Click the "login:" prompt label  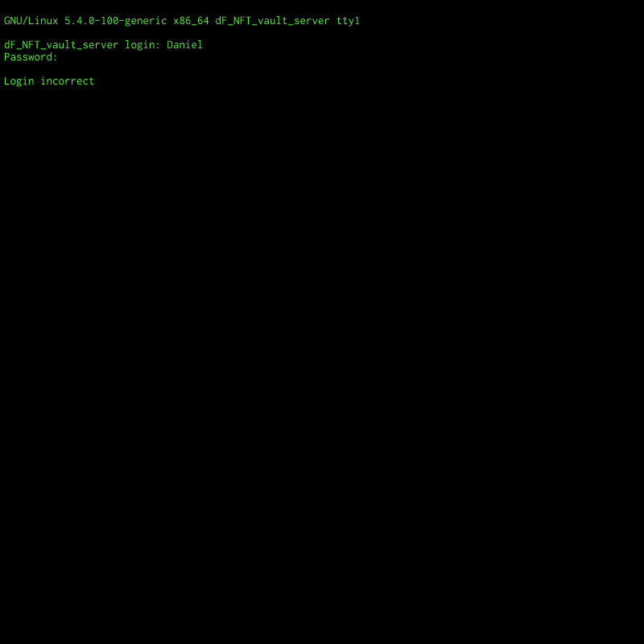(142, 45)
